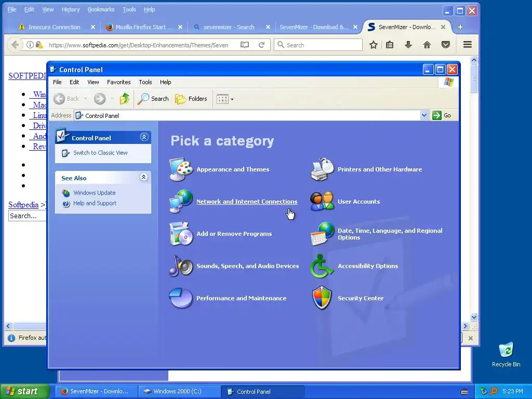Dismiss the Firefox notification bar
Screen dimensions: 532x399
click(x=471, y=338)
